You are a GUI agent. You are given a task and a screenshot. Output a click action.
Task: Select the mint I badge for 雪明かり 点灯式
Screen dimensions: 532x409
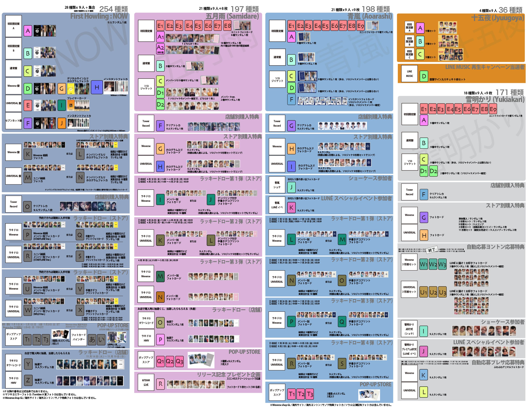point(424,331)
